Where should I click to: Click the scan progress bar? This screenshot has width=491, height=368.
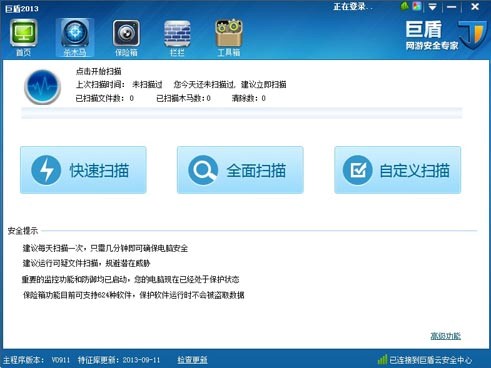coord(242,113)
